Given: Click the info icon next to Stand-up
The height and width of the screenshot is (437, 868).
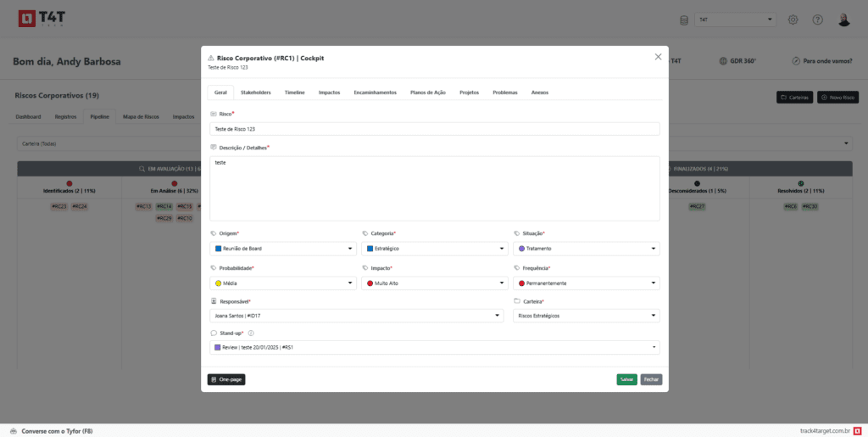Looking at the screenshot, I should tap(251, 333).
